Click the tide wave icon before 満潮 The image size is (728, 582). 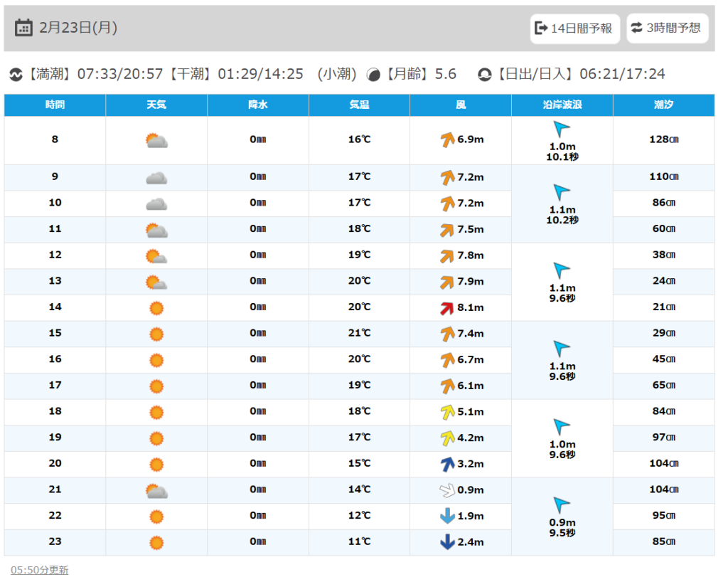16,74
